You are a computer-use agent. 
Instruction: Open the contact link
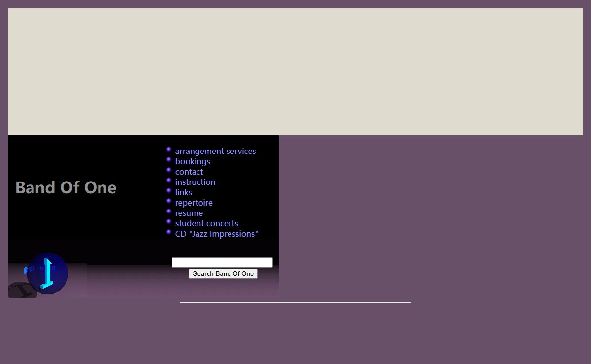189,172
